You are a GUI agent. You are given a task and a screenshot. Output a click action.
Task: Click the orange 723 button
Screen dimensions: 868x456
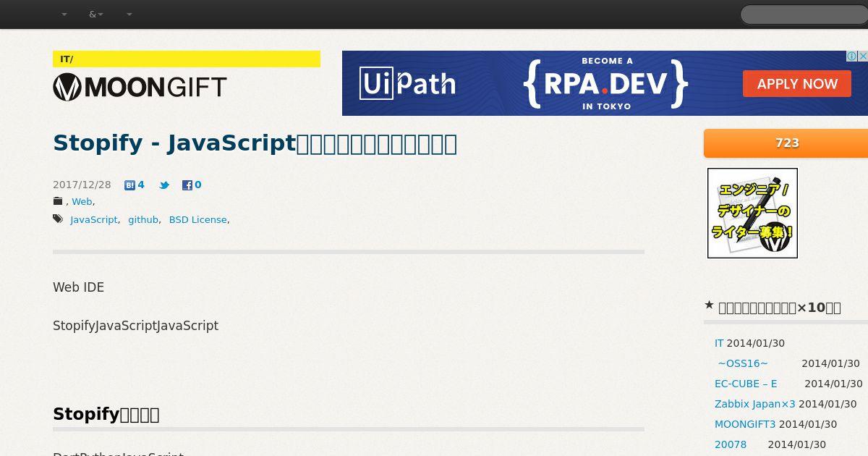click(786, 143)
